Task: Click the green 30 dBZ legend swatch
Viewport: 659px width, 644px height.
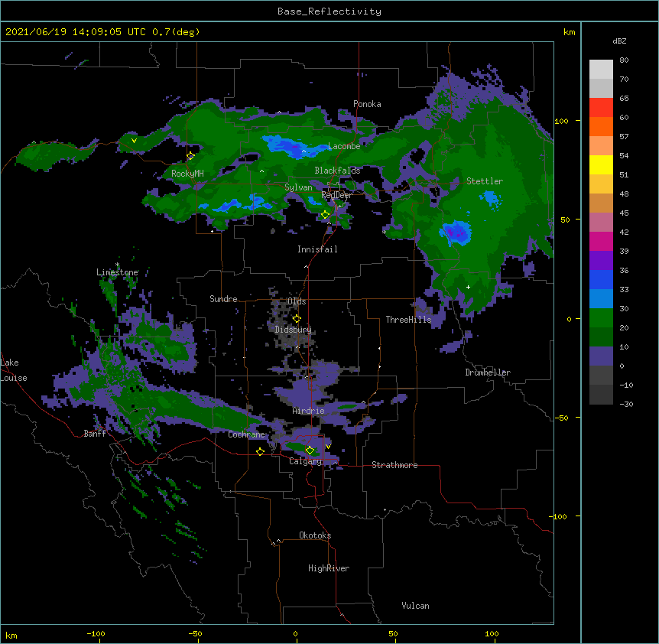Action: [601, 318]
